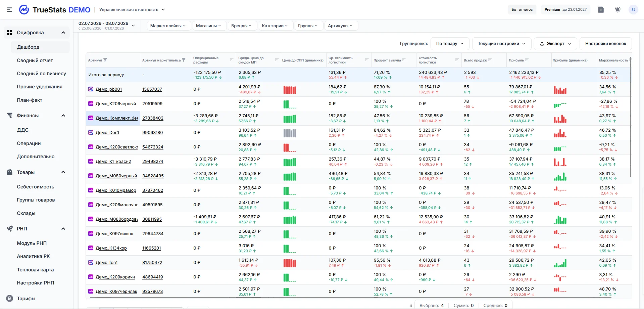This screenshot has width=644, height=309.
Task: Sort by Средн. цена до скидок МП icon
Action: pos(277,60)
